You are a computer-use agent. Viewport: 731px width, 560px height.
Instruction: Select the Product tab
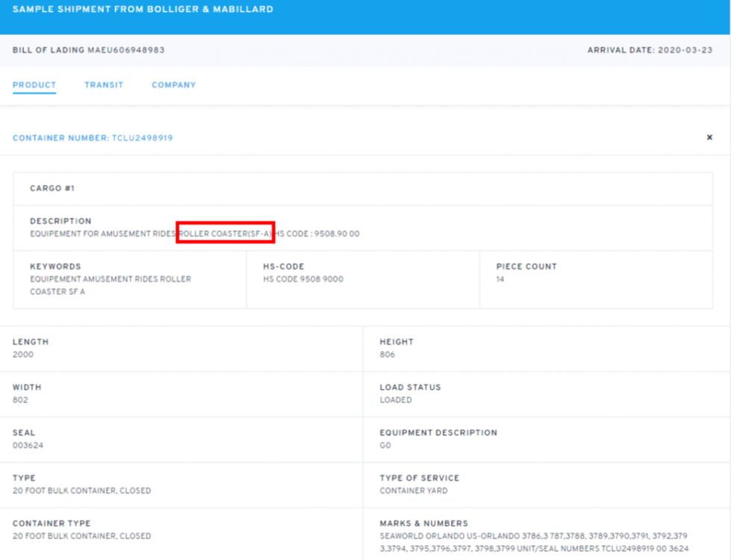pyautogui.click(x=34, y=85)
